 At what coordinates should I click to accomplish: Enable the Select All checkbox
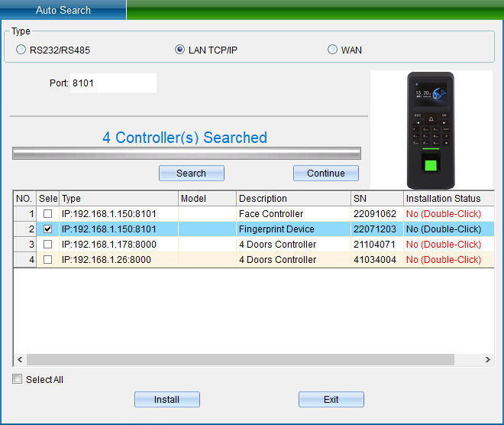tap(18, 380)
